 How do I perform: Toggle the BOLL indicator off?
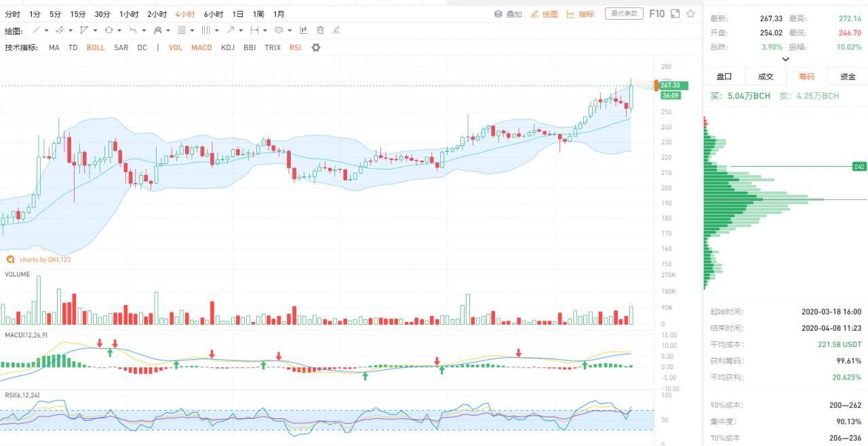[96, 47]
